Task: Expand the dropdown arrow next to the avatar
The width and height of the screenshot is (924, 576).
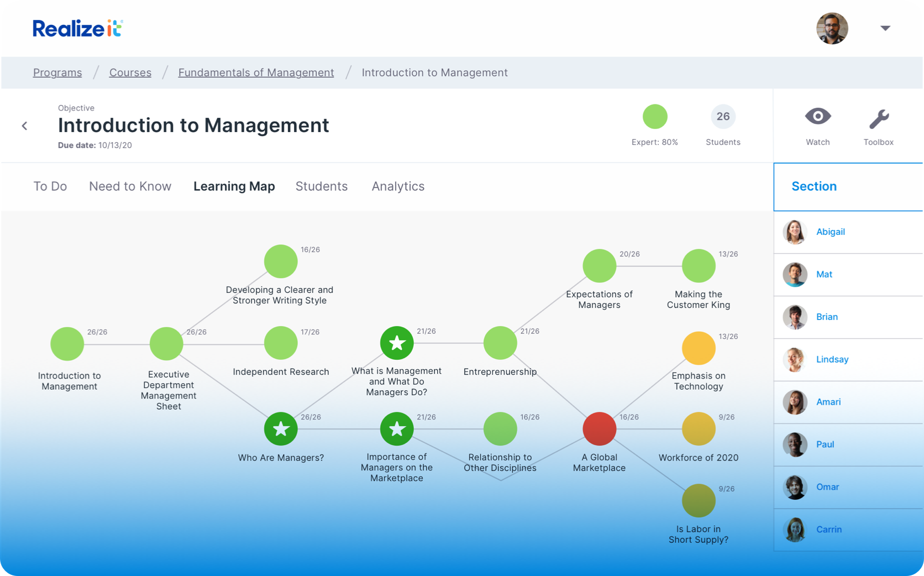Action: pos(885,28)
